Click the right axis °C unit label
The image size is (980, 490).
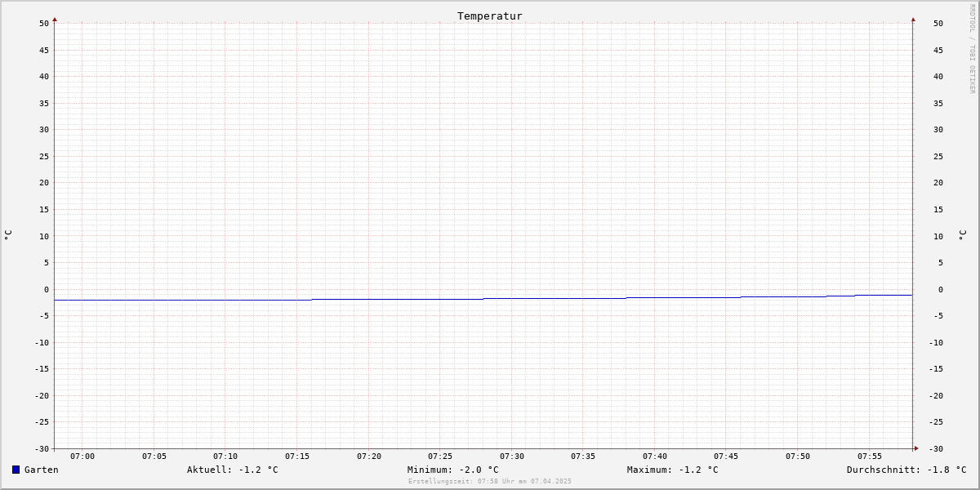[x=962, y=234]
